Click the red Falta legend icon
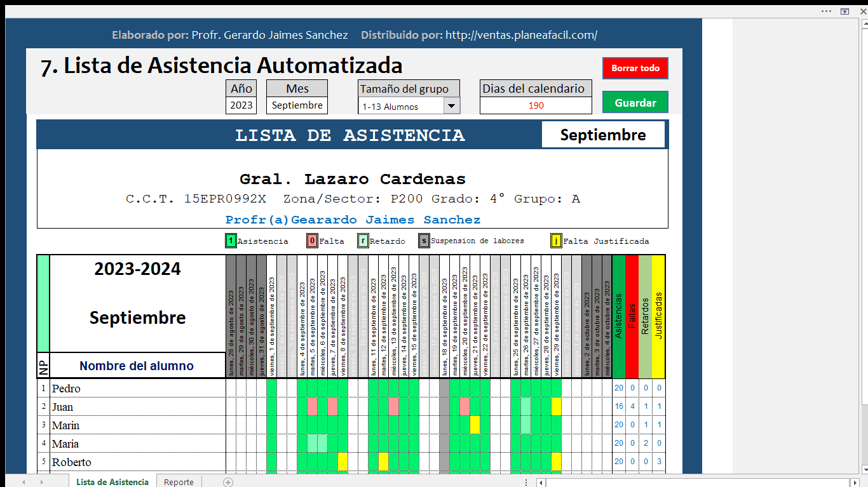 pos(311,241)
